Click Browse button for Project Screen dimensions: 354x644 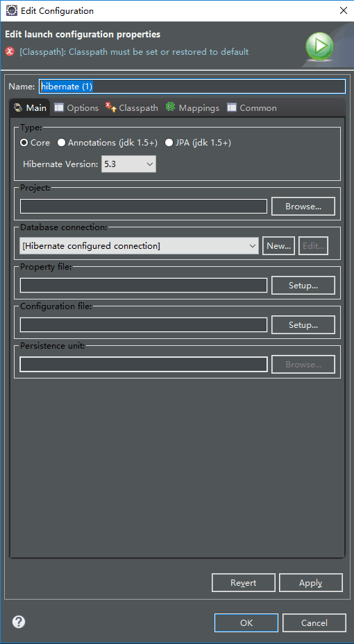[x=303, y=206]
